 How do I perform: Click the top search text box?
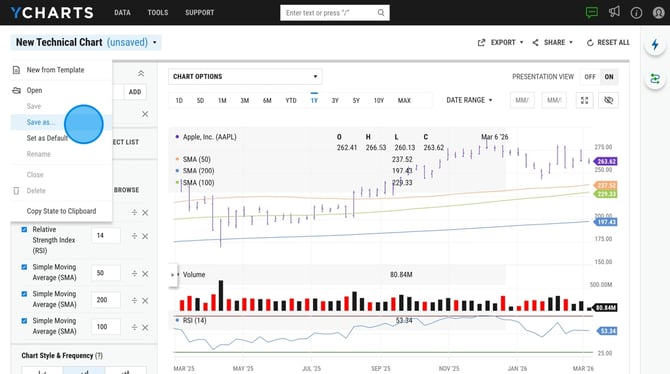click(x=335, y=13)
